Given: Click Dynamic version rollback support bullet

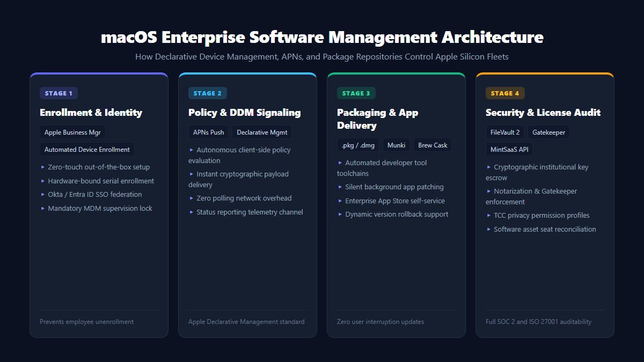Looking at the screenshot, I should point(392,215).
